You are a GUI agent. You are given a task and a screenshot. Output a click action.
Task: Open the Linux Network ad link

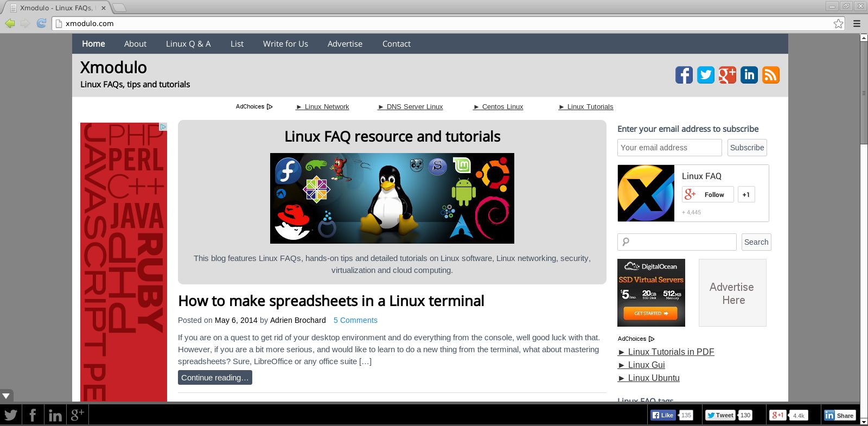pos(323,107)
